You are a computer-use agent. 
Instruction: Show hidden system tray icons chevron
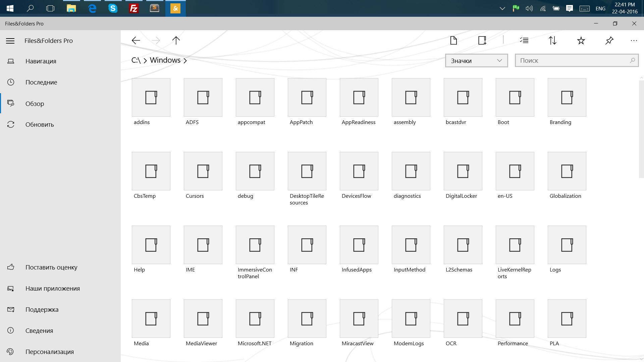[x=502, y=8]
